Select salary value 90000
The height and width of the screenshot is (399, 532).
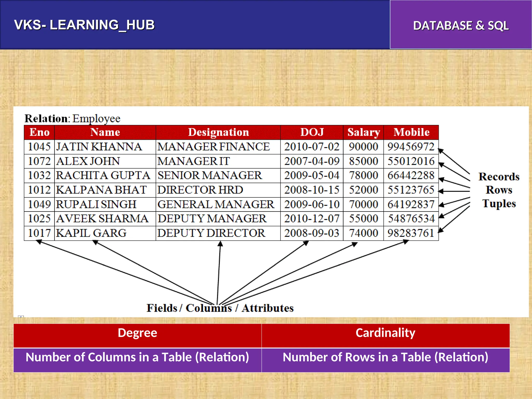click(363, 147)
